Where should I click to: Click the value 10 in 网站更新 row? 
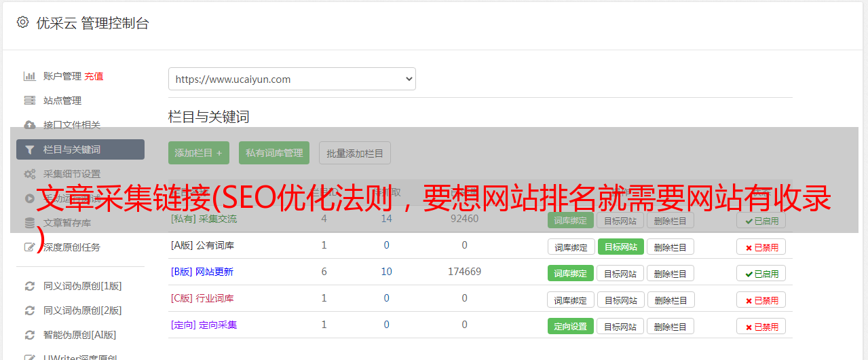(x=387, y=272)
